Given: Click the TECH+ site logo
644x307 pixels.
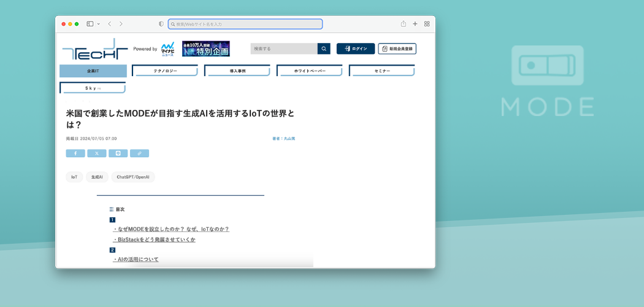Looking at the screenshot, I should [94, 49].
